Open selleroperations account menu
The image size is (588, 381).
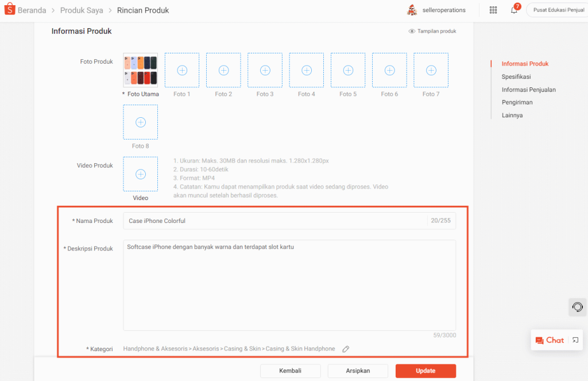(436, 10)
